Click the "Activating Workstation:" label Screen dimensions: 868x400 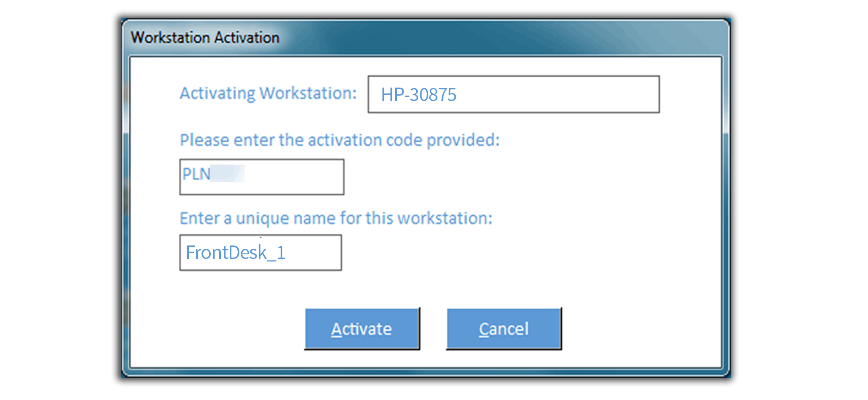tap(268, 93)
